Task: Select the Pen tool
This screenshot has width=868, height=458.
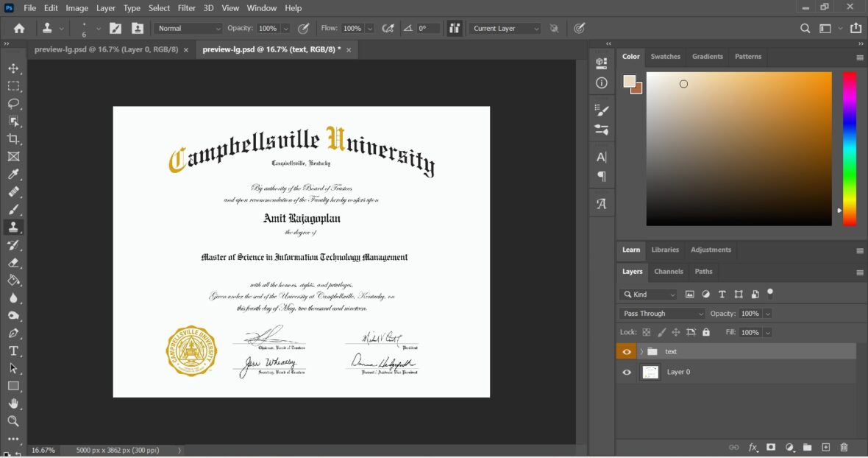Action: click(13, 333)
